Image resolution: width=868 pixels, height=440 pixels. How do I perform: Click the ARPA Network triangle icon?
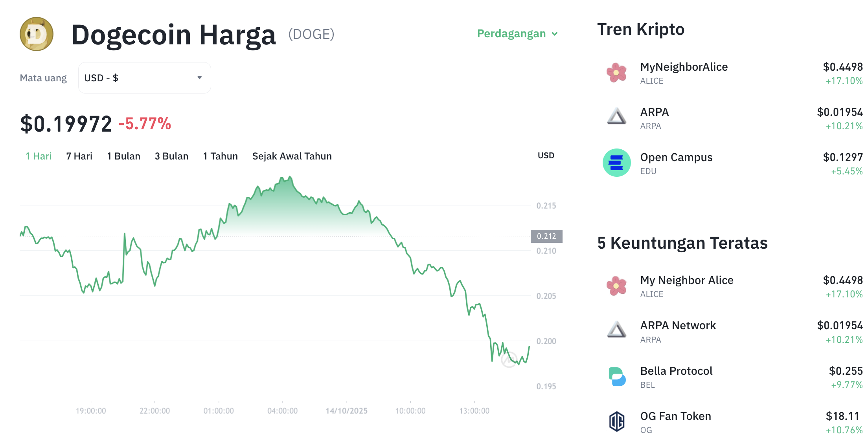(x=616, y=330)
